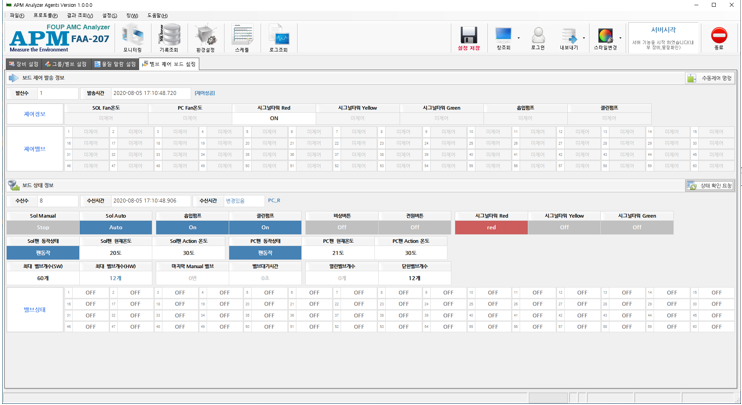Open the 모니터링 monitoring tool

tap(132, 39)
